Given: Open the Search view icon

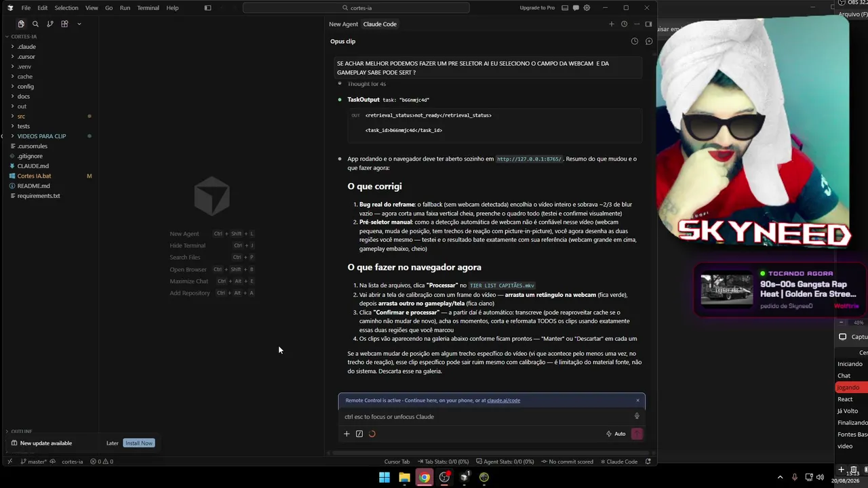Looking at the screenshot, I should 35,24.
